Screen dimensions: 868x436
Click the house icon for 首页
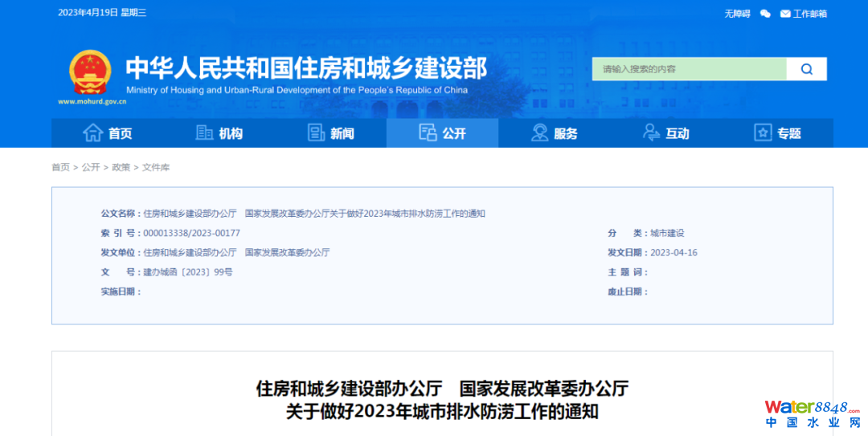click(x=93, y=133)
